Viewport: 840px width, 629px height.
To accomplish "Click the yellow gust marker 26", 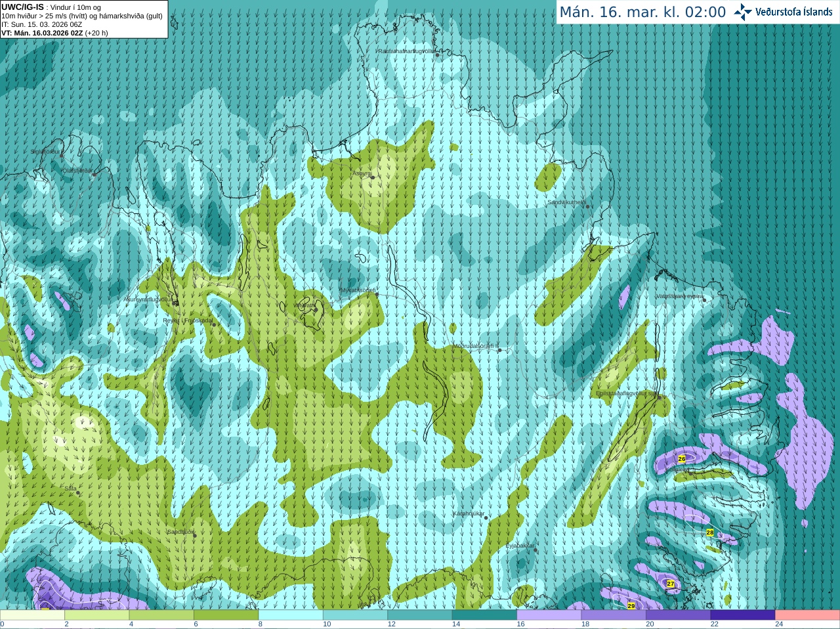I will pos(682,459).
